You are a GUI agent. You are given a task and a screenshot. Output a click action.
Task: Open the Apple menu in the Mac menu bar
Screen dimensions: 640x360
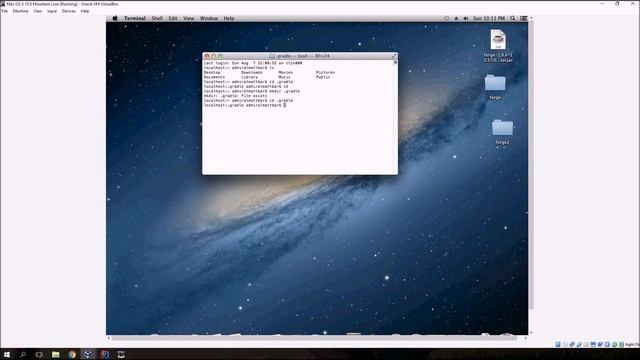coord(115,18)
